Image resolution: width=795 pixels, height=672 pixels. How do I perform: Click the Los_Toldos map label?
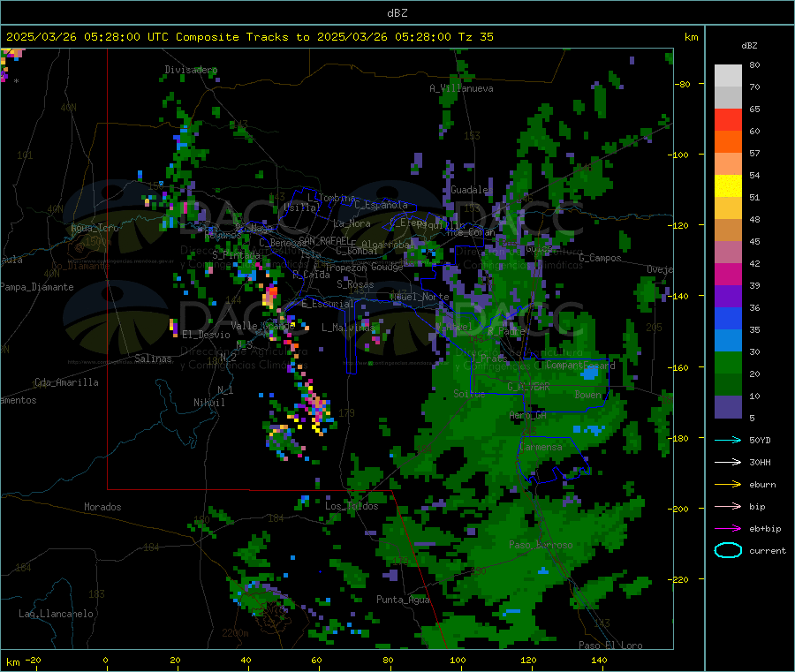point(352,506)
